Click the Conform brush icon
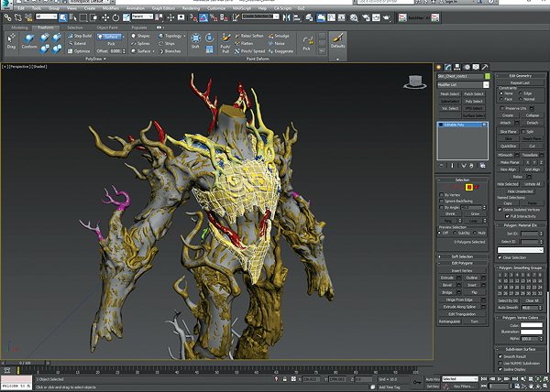The height and width of the screenshot is (392, 550). [x=29, y=41]
